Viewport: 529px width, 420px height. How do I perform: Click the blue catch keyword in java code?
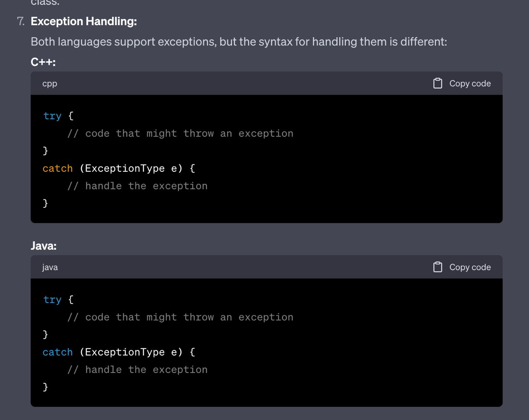pos(58,352)
